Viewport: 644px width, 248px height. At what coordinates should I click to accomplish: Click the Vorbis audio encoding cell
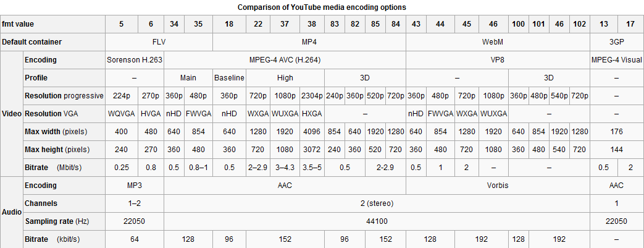tap(498, 186)
